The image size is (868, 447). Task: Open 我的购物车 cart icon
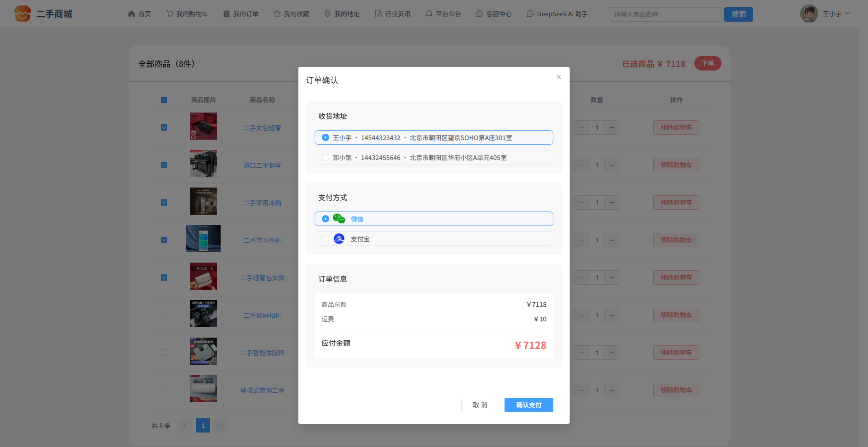point(170,14)
